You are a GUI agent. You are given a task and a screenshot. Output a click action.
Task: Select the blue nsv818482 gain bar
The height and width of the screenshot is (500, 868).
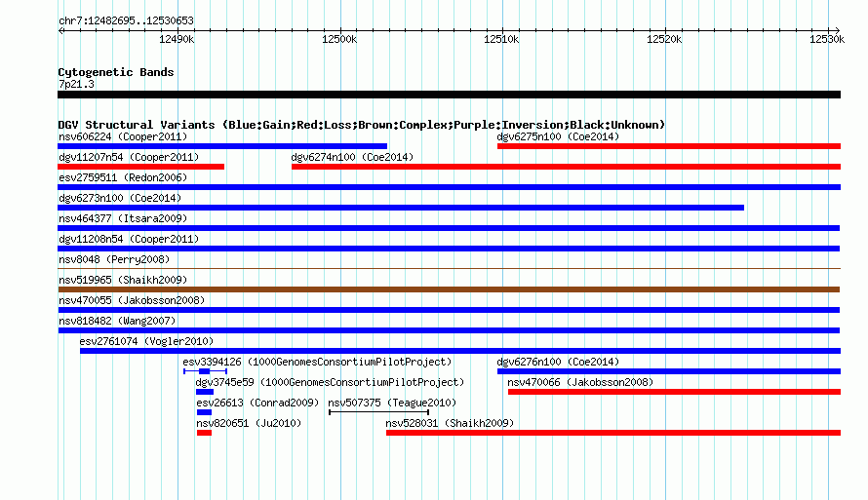point(449,330)
